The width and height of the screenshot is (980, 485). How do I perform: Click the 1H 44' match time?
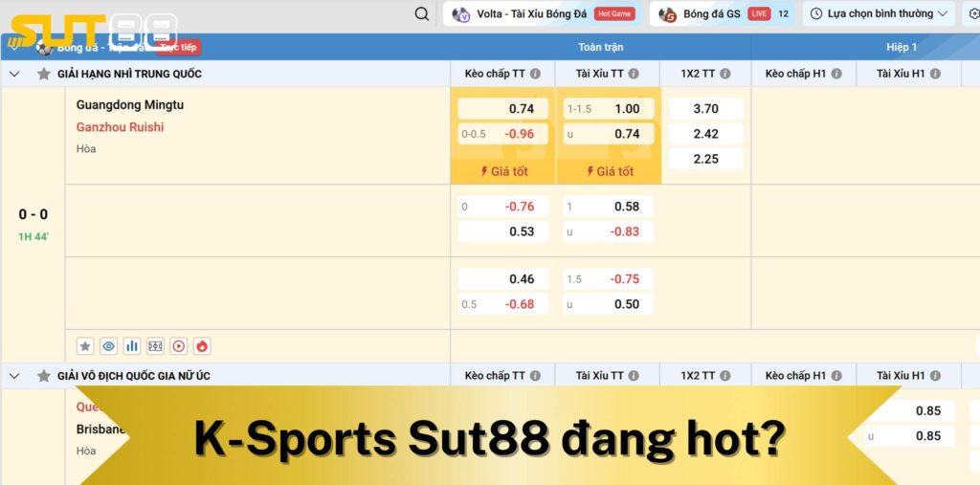[x=33, y=237]
